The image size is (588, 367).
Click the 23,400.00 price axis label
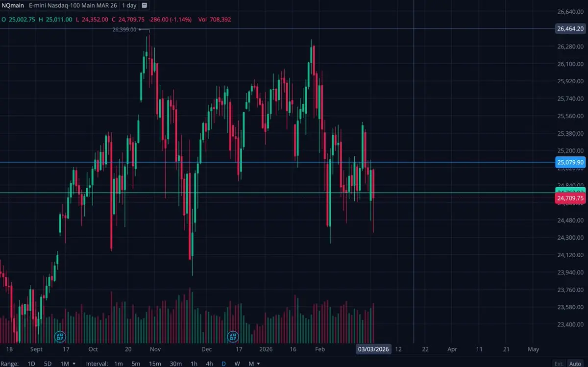click(571, 324)
